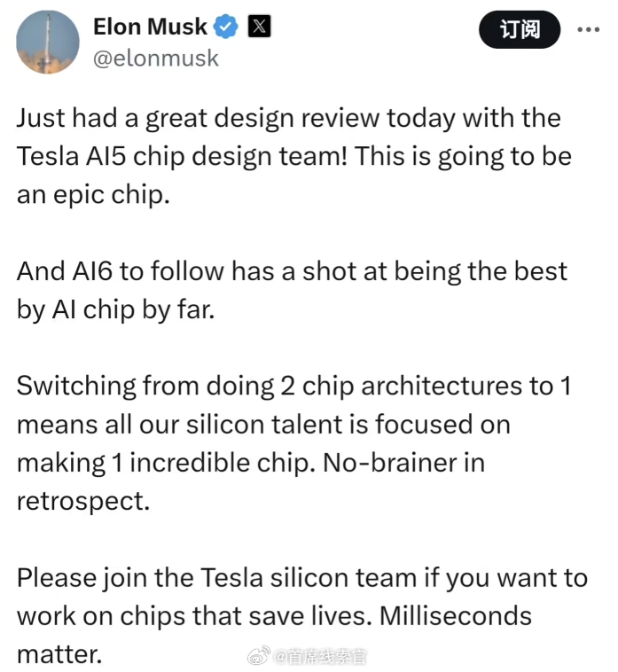Click 'Switching from doing 2 chip architectures' line

point(294,387)
